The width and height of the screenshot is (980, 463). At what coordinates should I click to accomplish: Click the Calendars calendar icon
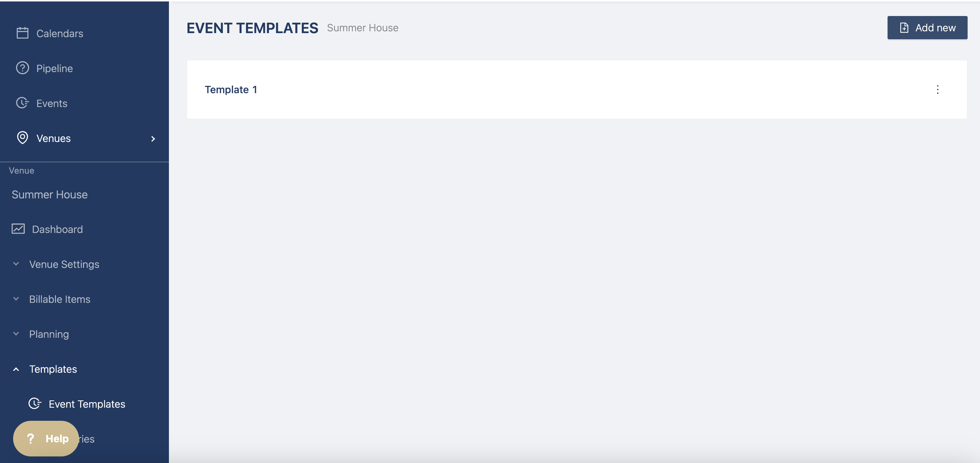23,33
